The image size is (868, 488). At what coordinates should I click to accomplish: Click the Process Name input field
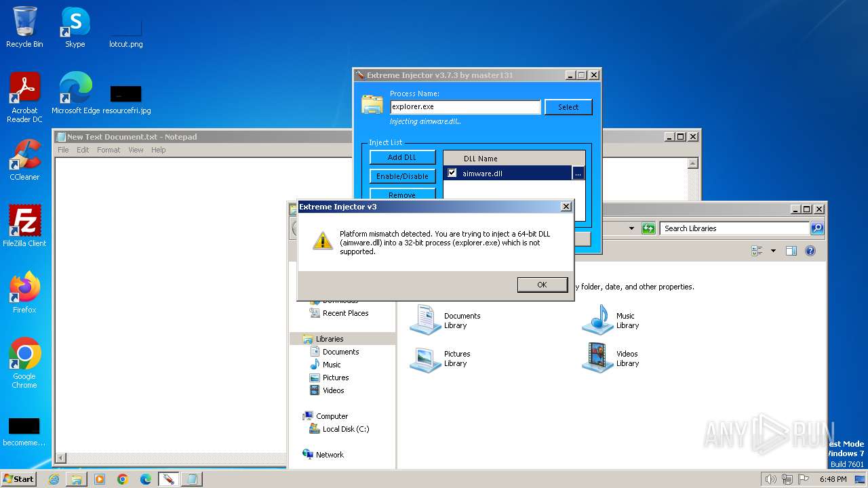pyautogui.click(x=465, y=107)
